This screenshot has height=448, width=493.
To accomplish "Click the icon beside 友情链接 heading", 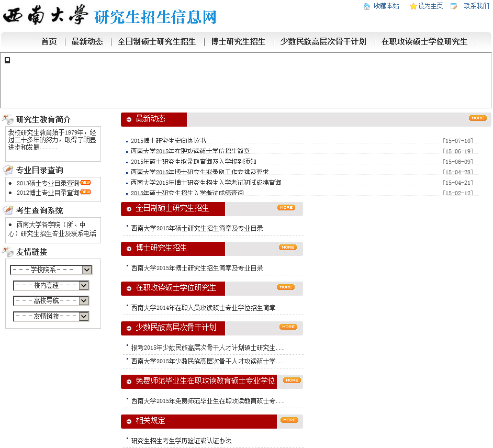I will pyautogui.click(x=8, y=252).
